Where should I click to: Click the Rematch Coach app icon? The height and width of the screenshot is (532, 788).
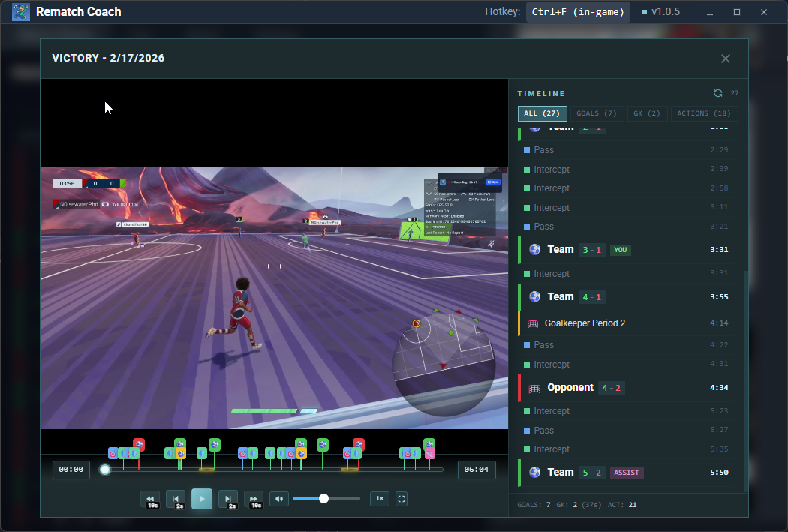(x=20, y=11)
